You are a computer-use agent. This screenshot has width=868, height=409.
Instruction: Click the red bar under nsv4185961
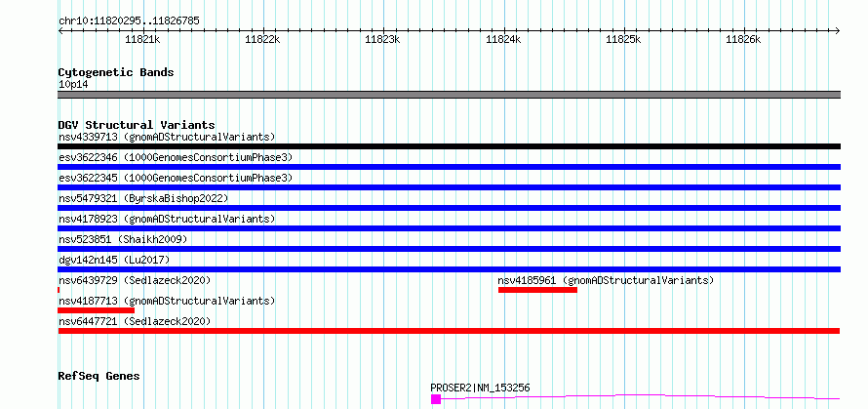point(537,290)
